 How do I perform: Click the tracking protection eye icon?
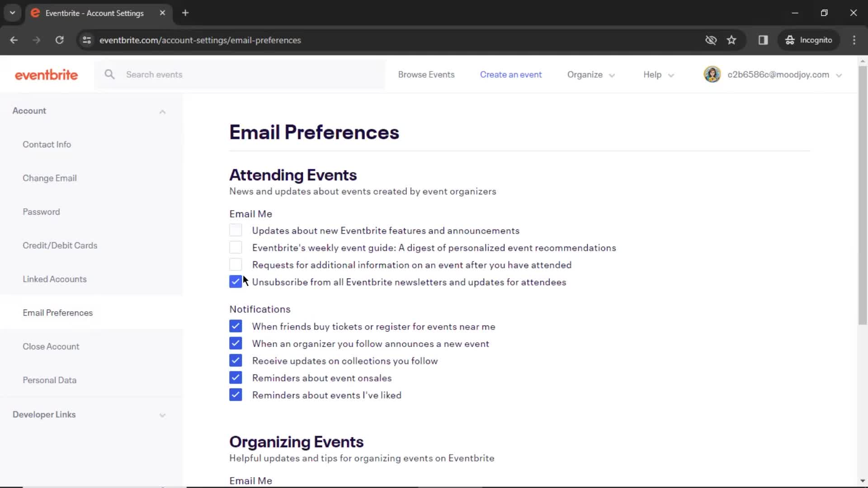pos(711,40)
